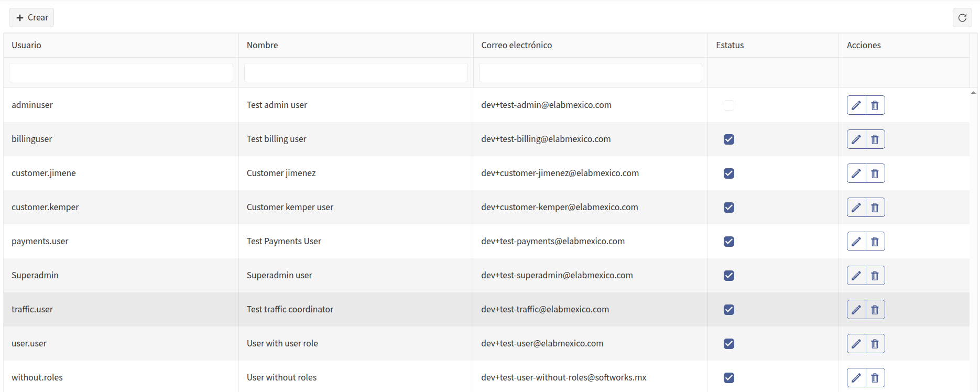The height and width of the screenshot is (392, 980).
Task: Edit traffic.user using pencil icon
Action: [x=856, y=310]
